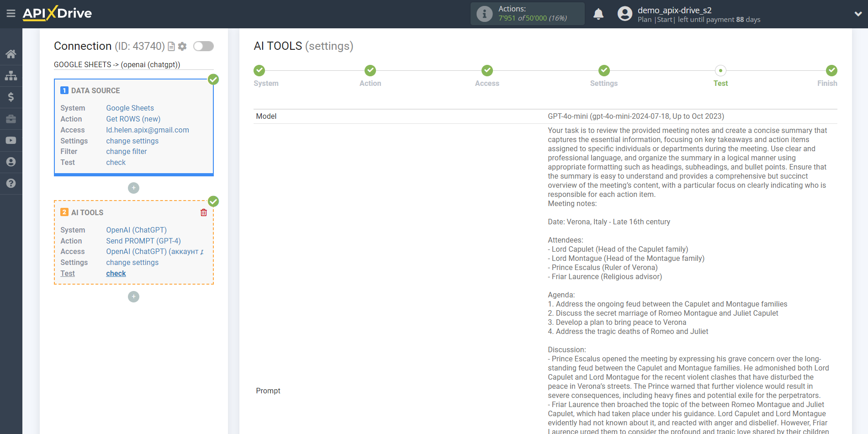This screenshot has width=868, height=434.
Task: Click the Actions counter panel
Action: [x=528, y=14]
